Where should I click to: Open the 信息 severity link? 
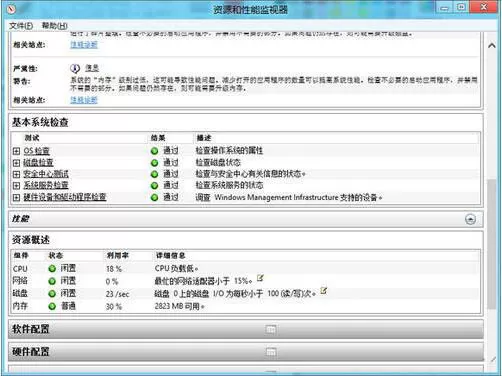pyautogui.click(x=92, y=68)
